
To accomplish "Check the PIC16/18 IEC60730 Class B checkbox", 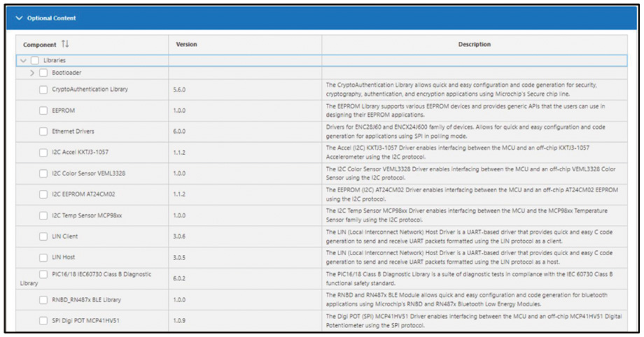I will 43,275.
